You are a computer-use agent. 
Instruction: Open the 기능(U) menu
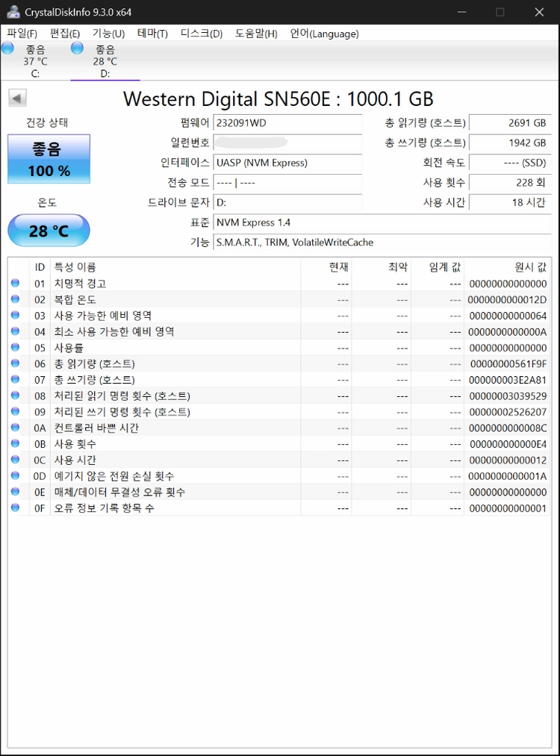[108, 34]
